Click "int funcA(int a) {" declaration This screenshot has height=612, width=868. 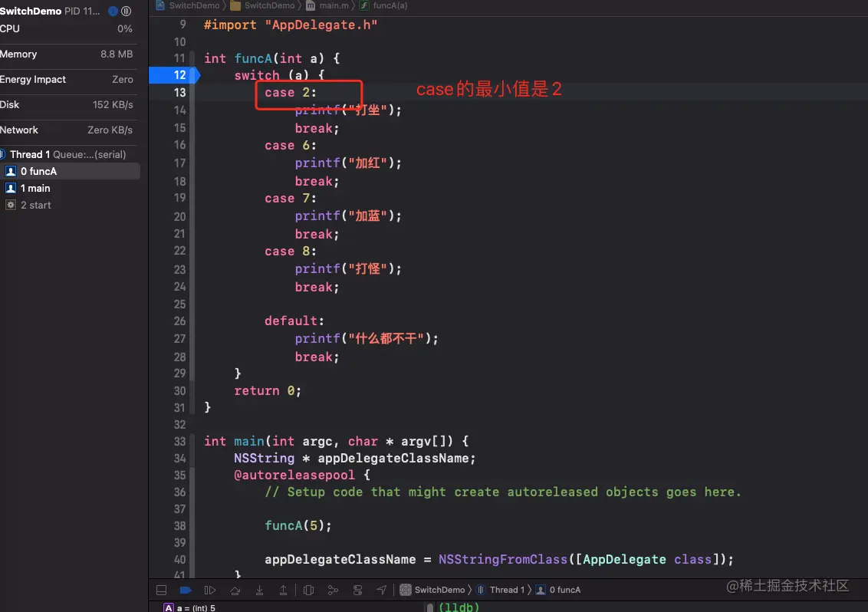point(271,58)
